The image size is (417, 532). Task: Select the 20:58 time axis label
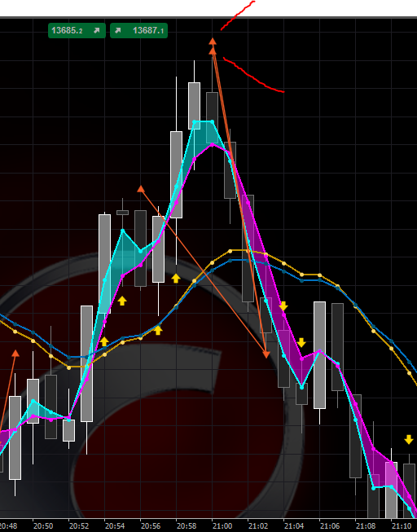tap(187, 526)
